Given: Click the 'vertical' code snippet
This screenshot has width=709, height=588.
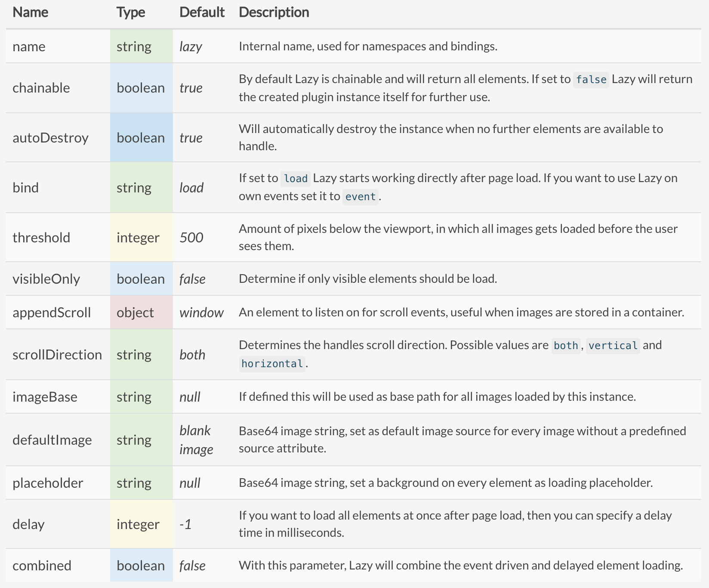Looking at the screenshot, I should (x=613, y=346).
